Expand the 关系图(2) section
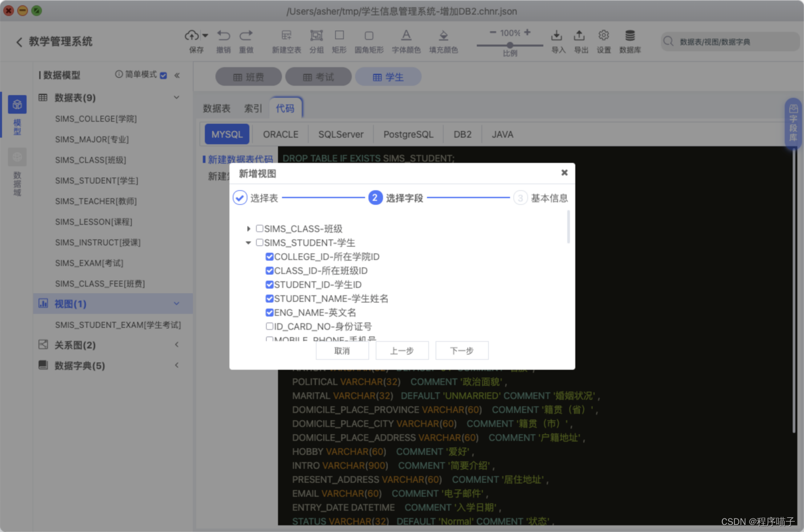Image resolution: width=804 pixels, height=532 pixels. [177, 345]
